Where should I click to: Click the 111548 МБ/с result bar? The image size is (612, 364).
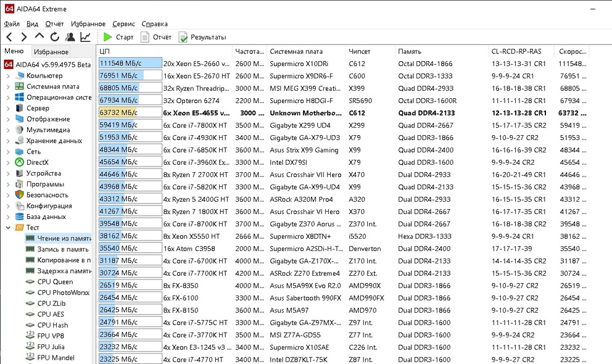(x=130, y=63)
